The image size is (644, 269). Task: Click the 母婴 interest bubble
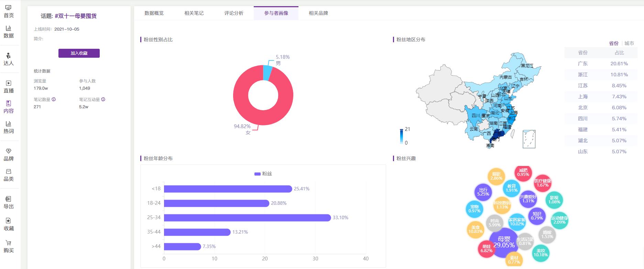504,242
